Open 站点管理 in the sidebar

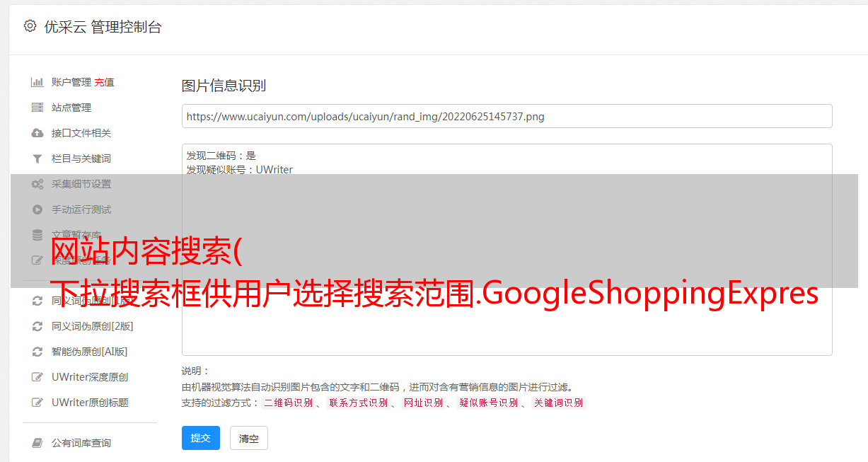pos(71,108)
